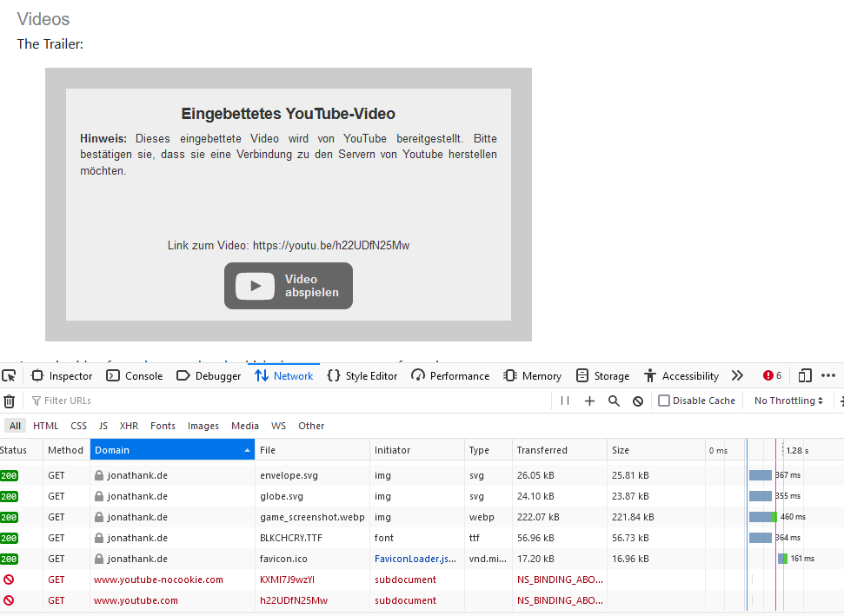Click the red error count badge
This screenshot has height=616, width=844.
[772, 376]
